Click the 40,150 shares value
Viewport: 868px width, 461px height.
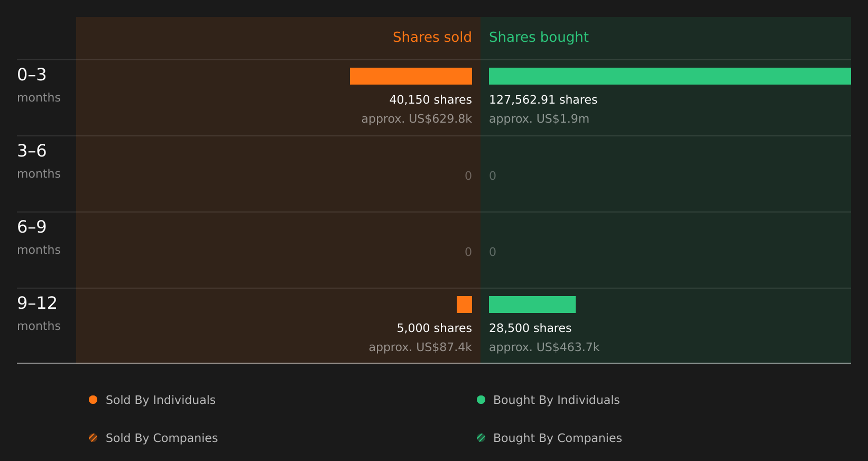pos(430,100)
